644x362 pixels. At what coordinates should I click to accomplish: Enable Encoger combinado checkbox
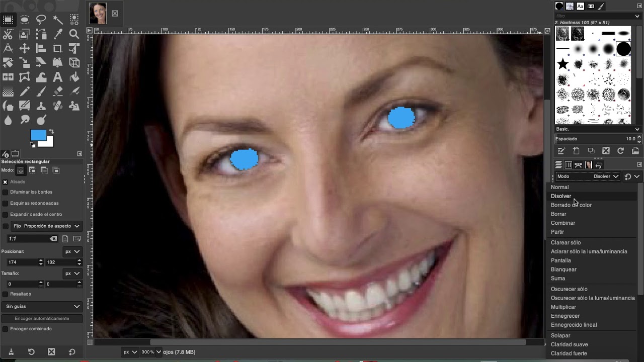[5, 329]
